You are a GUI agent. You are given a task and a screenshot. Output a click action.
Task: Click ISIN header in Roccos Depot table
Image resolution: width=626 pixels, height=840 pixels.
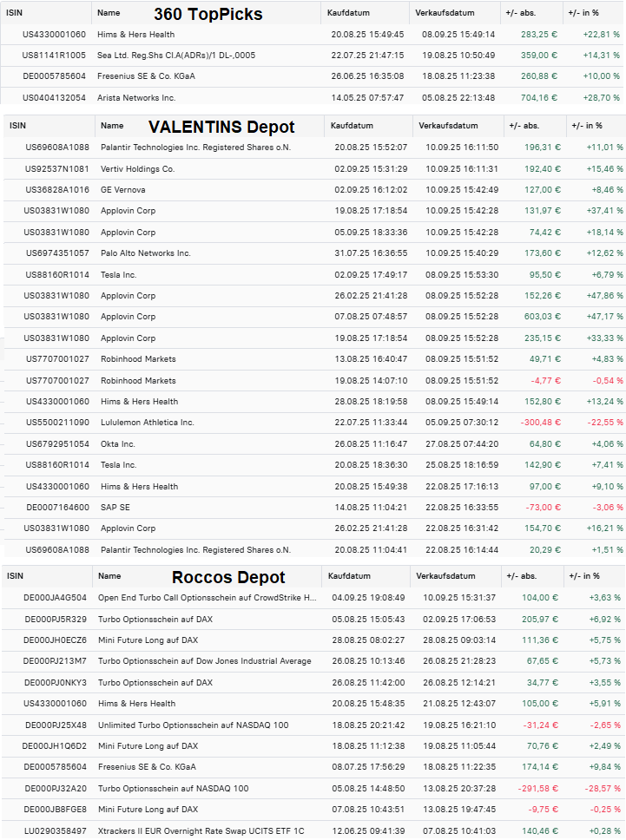point(15,576)
